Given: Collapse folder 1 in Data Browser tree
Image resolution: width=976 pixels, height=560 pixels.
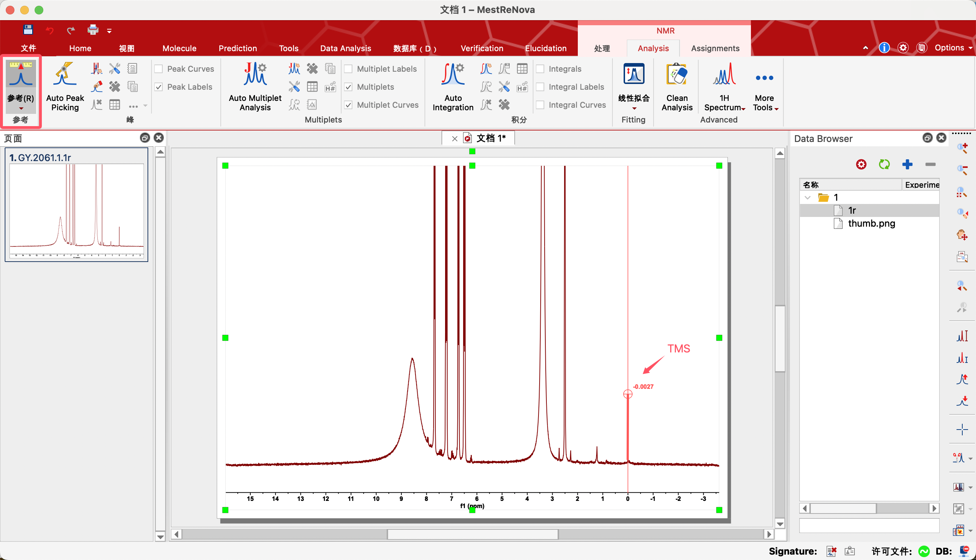Looking at the screenshot, I should [x=808, y=198].
